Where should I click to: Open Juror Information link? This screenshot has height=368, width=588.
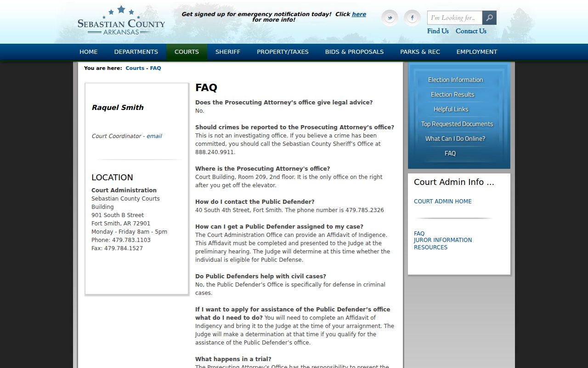(x=443, y=240)
